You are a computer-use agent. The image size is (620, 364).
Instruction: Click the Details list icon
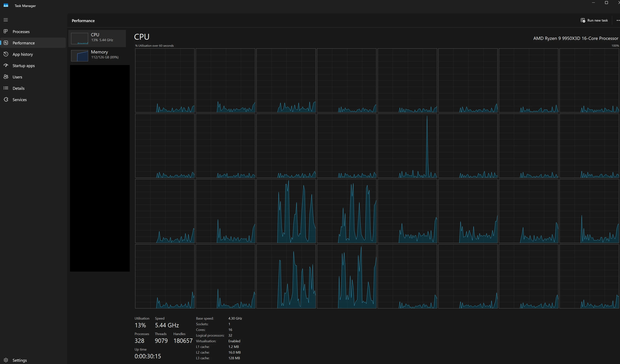coord(6,88)
